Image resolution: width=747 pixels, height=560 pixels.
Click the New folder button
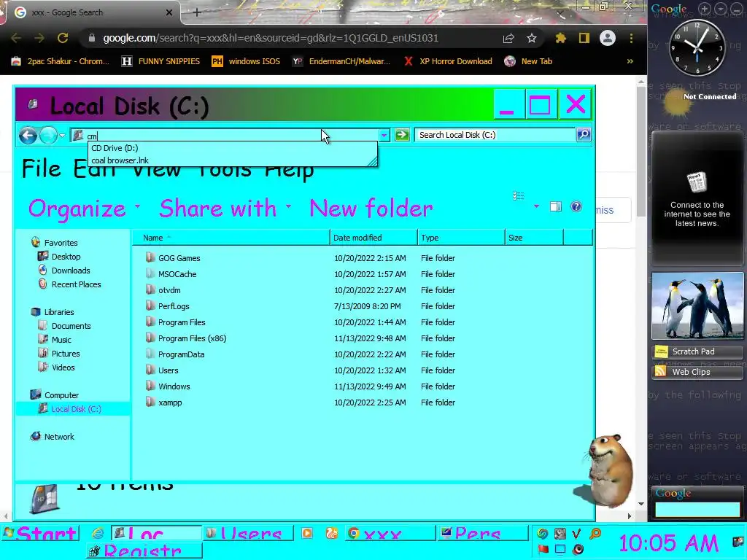coord(371,209)
